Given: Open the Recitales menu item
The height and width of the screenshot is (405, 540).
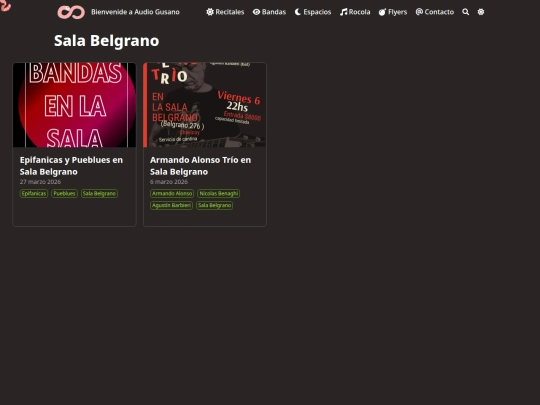Looking at the screenshot, I should [x=225, y=12].
